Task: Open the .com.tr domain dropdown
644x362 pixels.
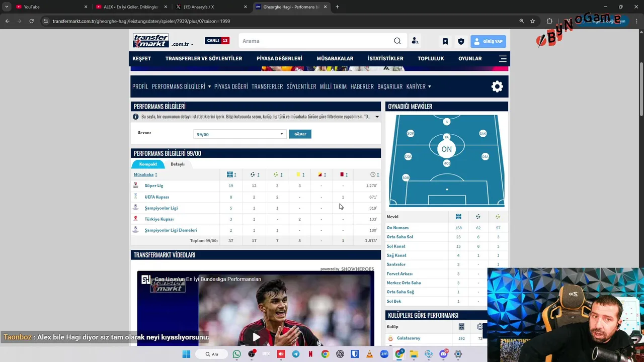Action: click(182, 44)
